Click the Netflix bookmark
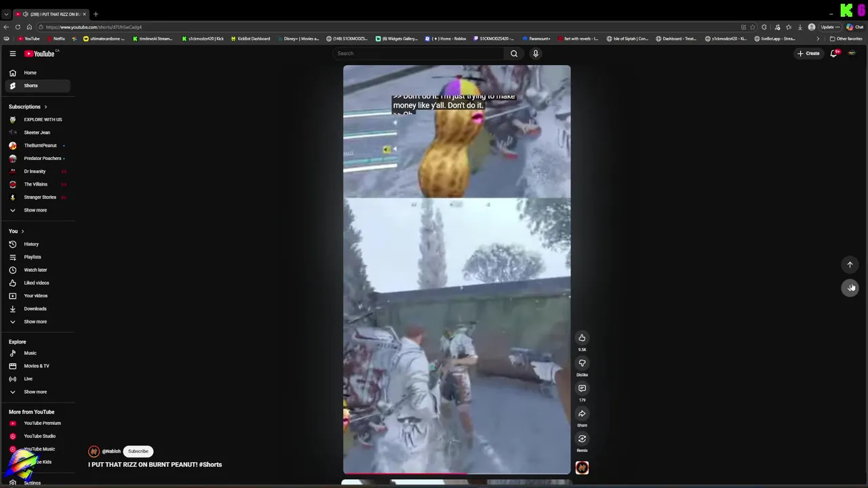 [x=56, y=39]
